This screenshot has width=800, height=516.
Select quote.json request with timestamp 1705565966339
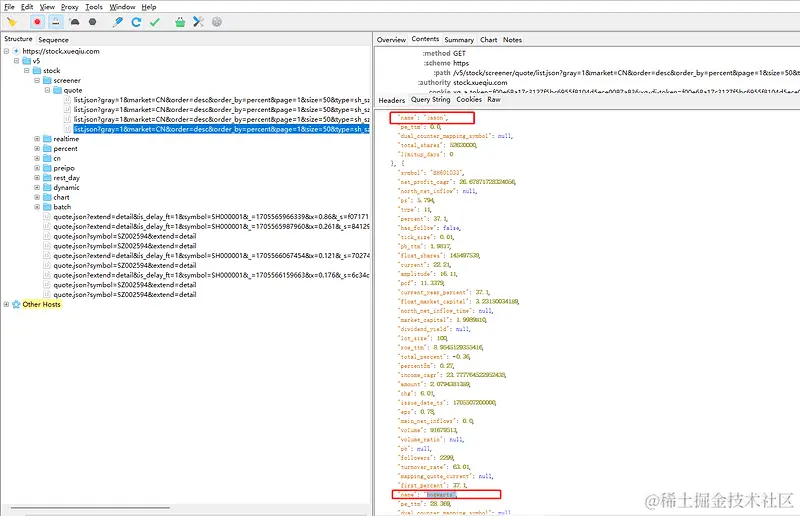(x=211, y=216)
